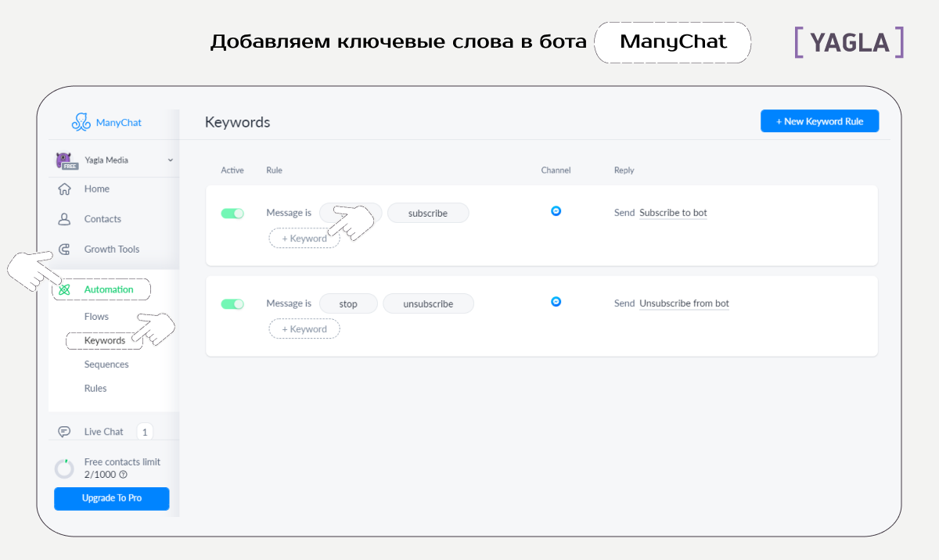
Task: Click the Automation atom icon
Action: pos(65,289)
